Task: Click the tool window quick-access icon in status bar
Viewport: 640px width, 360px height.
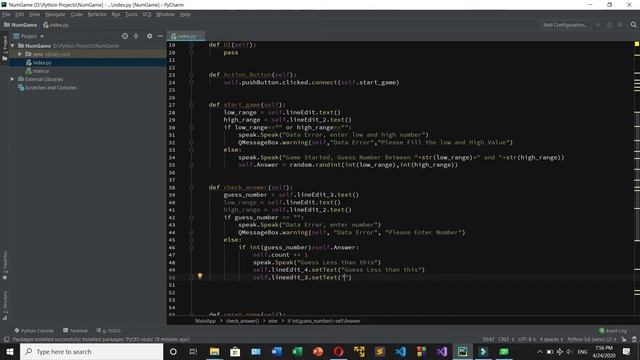Action: (x=6, y=339)
